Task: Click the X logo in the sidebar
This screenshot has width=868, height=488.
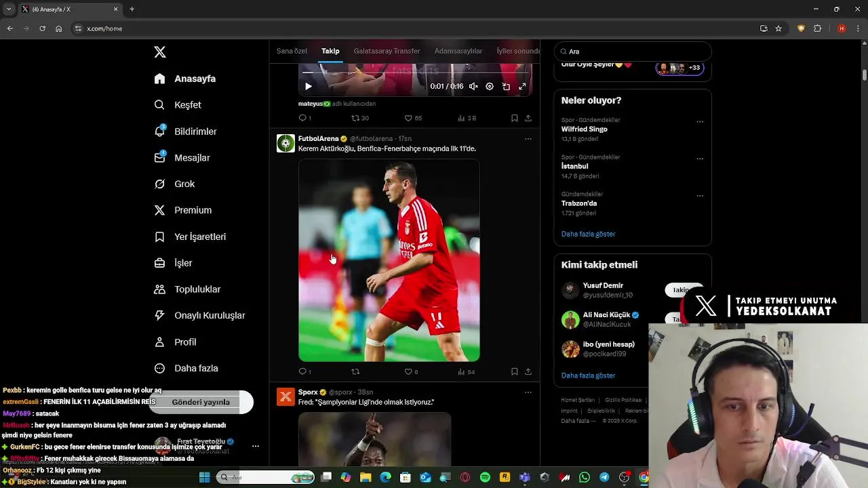Action: click(160, 52)
